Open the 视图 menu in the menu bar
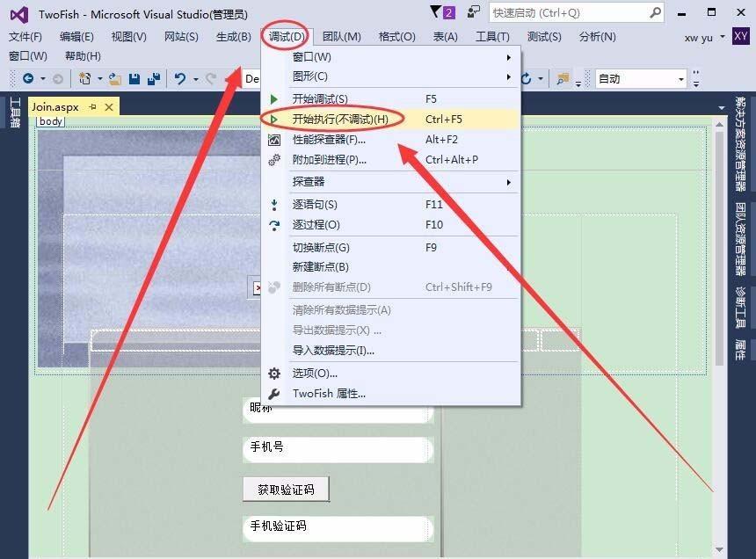The width and height of the screenshot is (756, 559). coord(125,37)
